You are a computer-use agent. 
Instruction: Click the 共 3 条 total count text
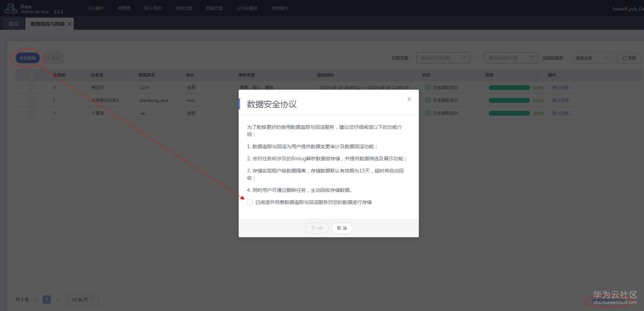[22, 300]
